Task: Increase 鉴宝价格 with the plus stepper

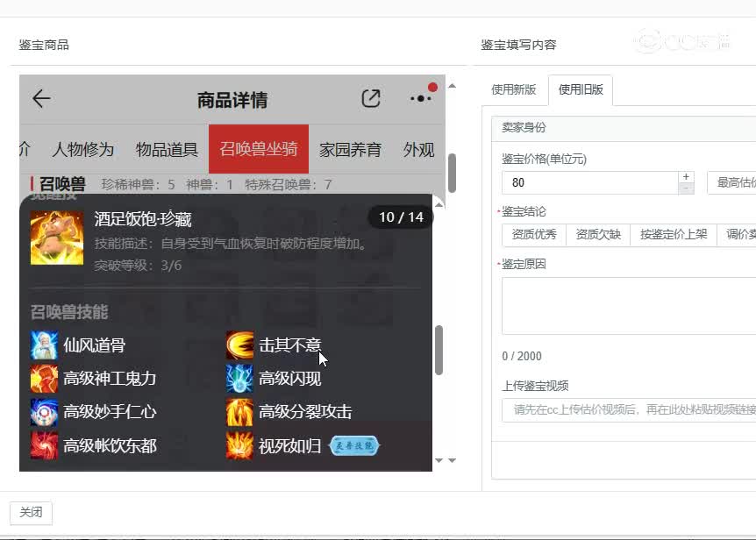Action: point(686,177)
